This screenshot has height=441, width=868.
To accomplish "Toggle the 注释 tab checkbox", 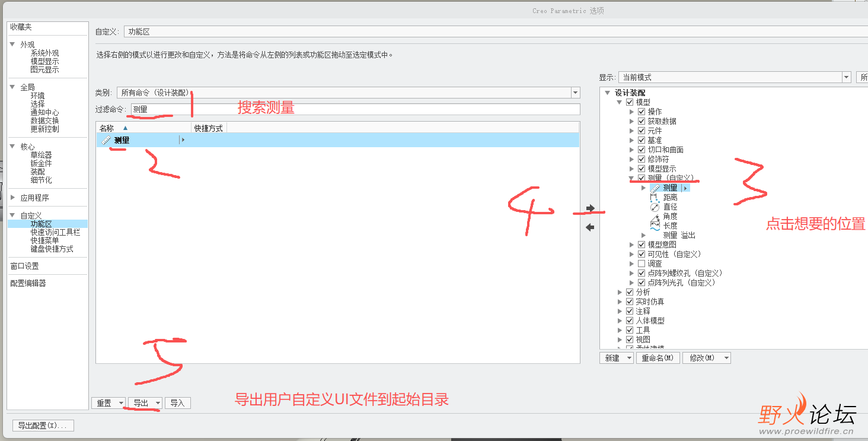I will click(630, 311).
